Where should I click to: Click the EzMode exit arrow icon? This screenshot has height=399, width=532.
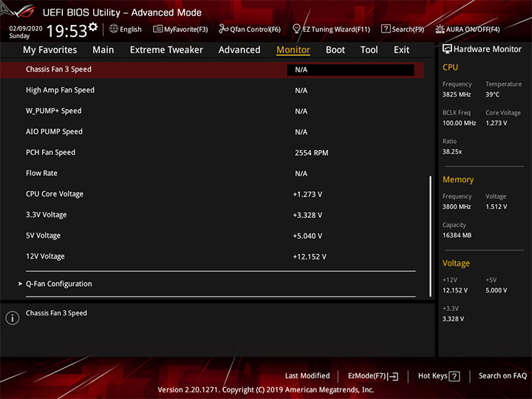coord(393,376)
